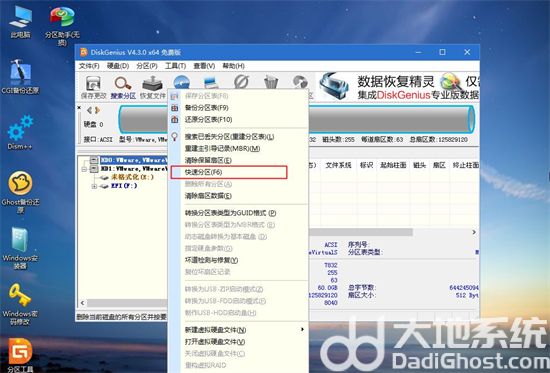Viewport: 550px width, 373px height.
Task: Choose 转换分区表类型为GUID格式 (P)
Action: click(230, 213)
